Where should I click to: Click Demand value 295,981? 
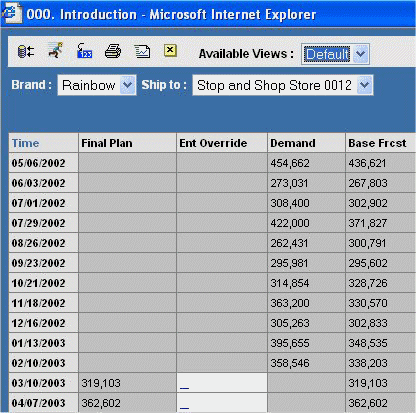289,263
